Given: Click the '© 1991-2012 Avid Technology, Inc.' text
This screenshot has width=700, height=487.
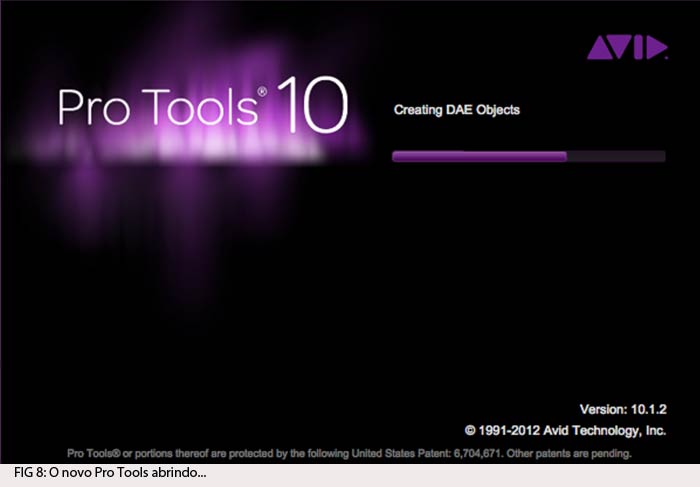Looking at the screenshot, I should [x=565, y=431].
